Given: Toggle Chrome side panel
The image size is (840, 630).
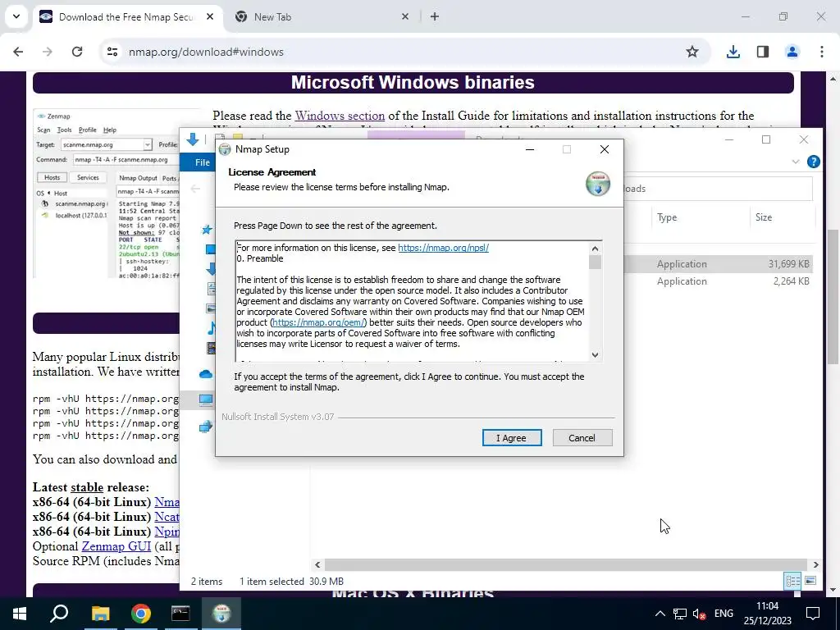Looking at the screenshot, I should point(763,52).
